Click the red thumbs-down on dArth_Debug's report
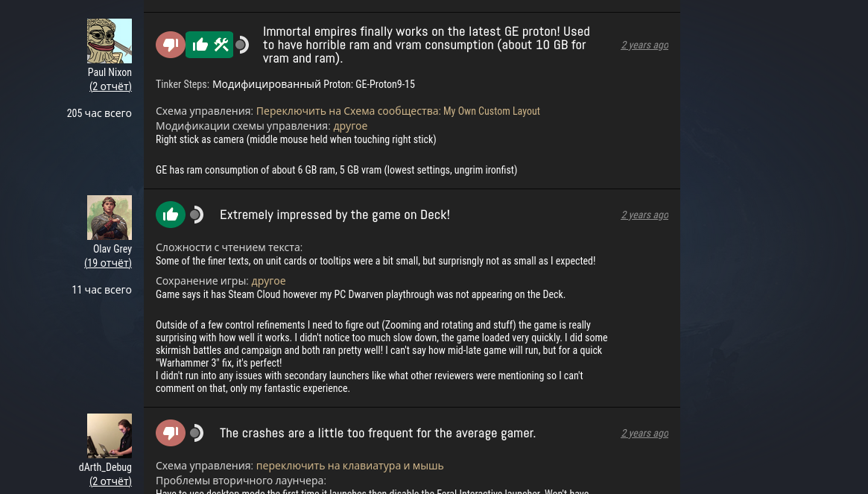Screen dimensions: 868x494 [171, 433]
